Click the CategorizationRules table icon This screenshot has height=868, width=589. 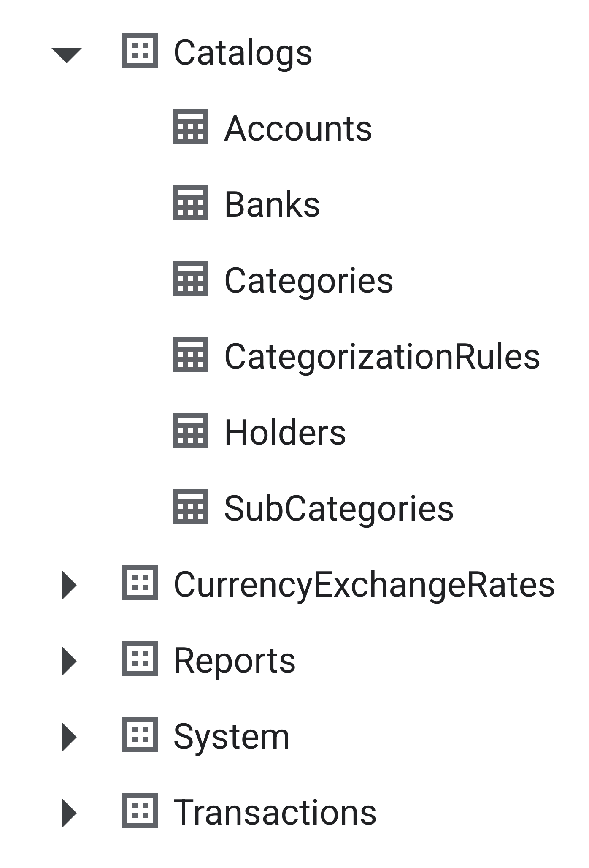[191, 355]
